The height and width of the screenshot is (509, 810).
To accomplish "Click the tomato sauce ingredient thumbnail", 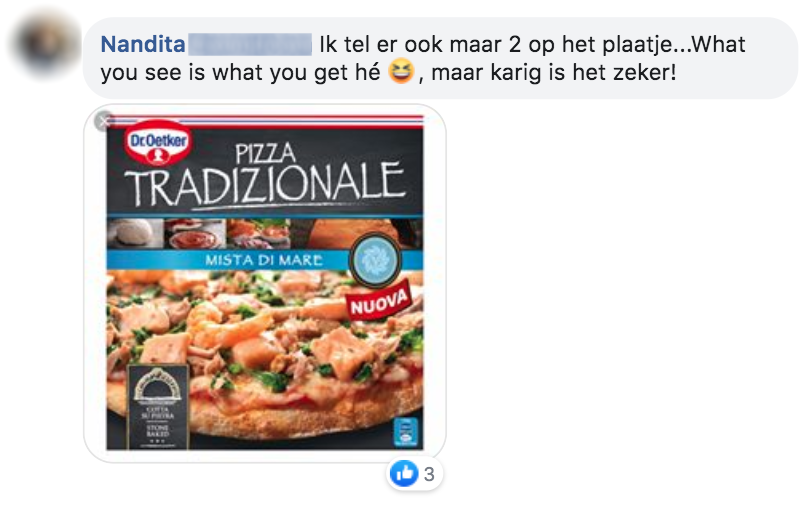I will pos(195,234).
